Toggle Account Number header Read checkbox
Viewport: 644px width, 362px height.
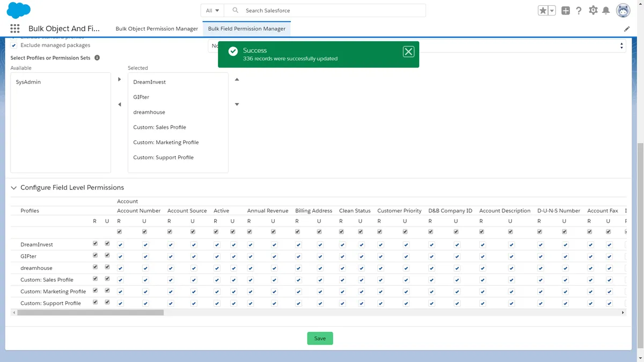click(120, 232)
